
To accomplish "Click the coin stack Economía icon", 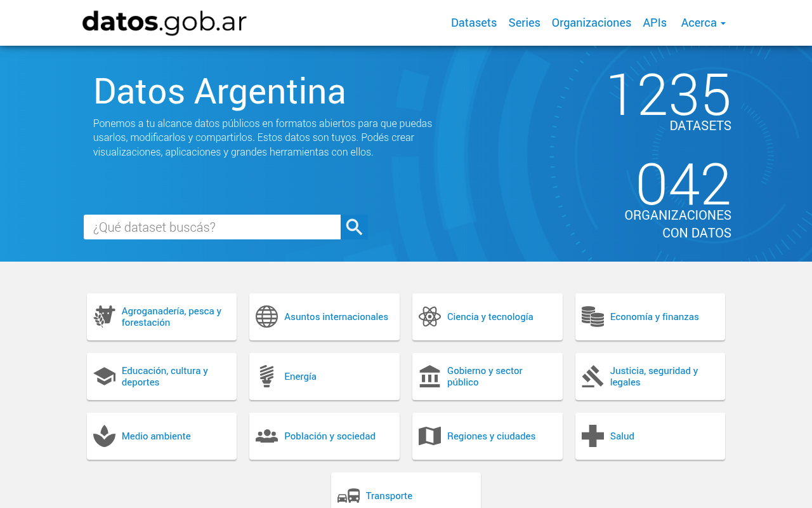I will 593,316.
